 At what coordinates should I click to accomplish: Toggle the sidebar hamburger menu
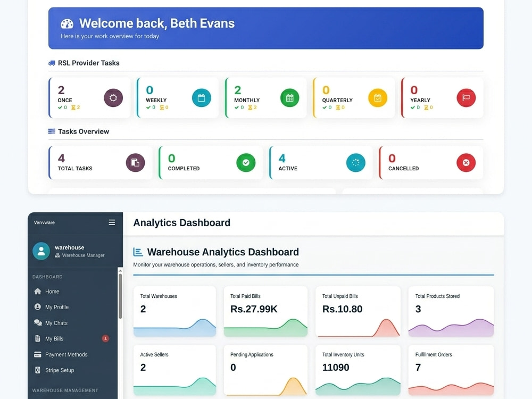(x=112, y=222)
